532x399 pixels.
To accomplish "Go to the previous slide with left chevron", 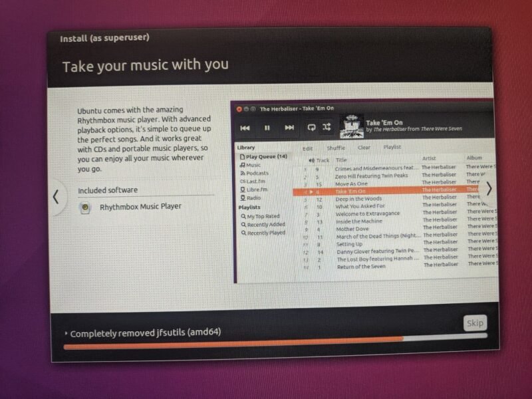I will coord(56,197).
